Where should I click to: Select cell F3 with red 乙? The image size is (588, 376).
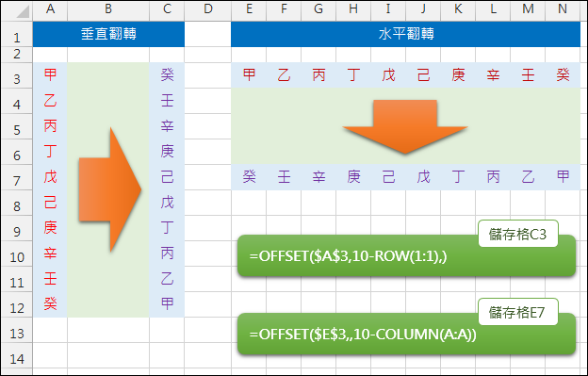284,75
